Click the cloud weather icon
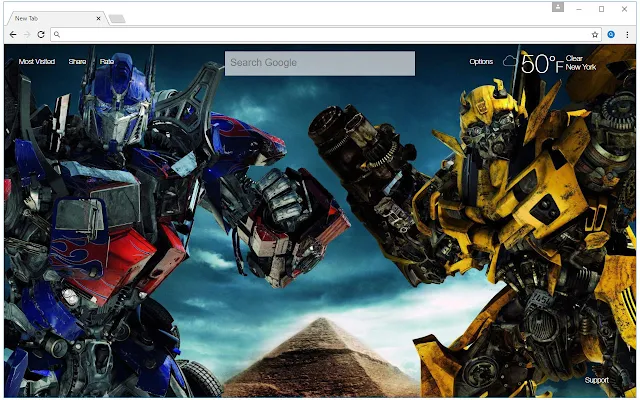The width and height of the screenshot is (640, 400). [509, 61]
